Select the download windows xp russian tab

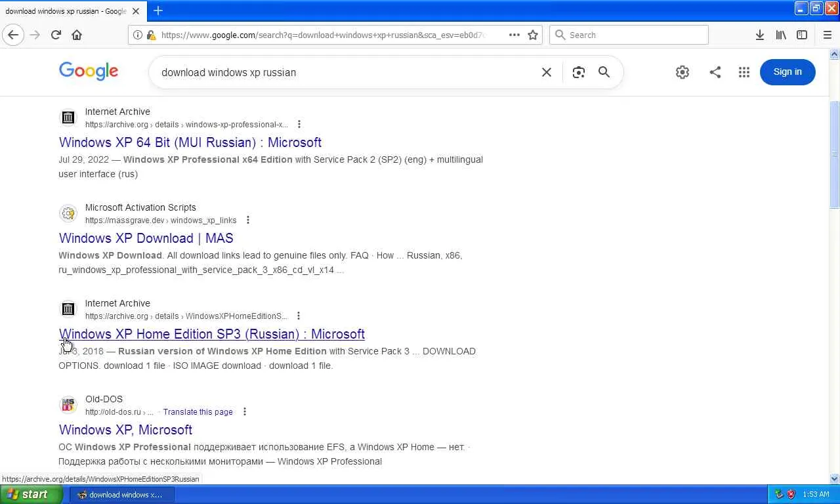(x=67, y=11)
